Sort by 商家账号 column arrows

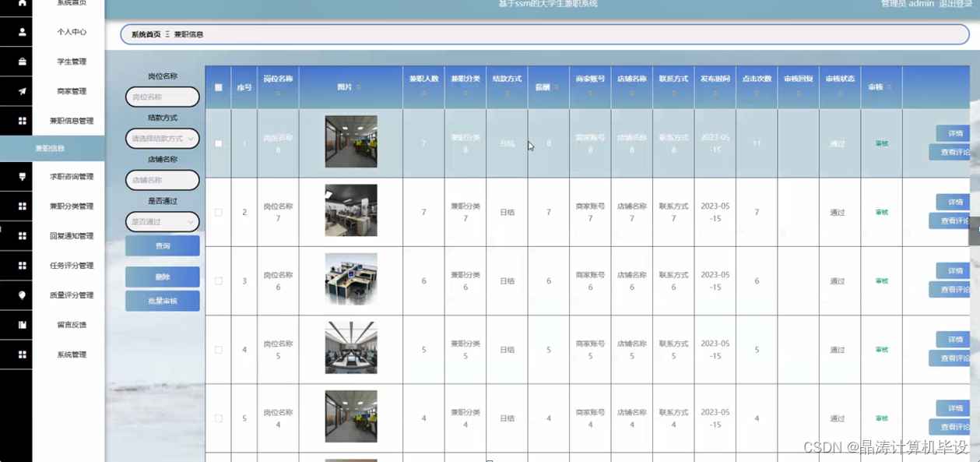(x=590, y=93)
